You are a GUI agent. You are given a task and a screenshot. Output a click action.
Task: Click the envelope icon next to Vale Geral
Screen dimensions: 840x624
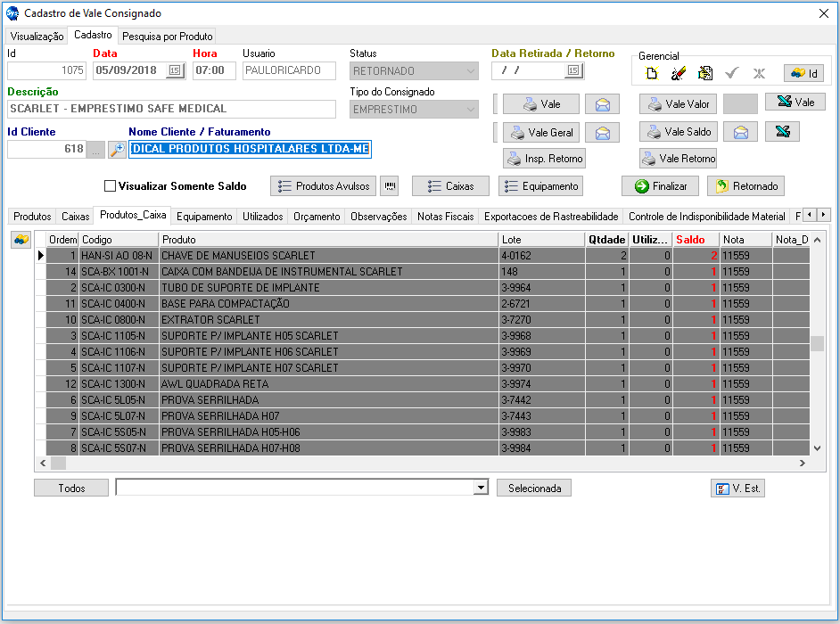602,133
